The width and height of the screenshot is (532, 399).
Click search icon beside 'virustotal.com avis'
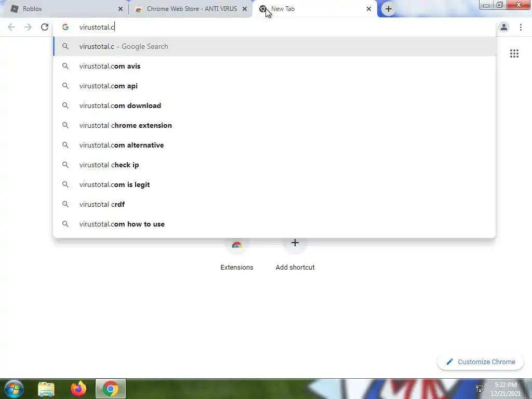[x=65, y=66]
